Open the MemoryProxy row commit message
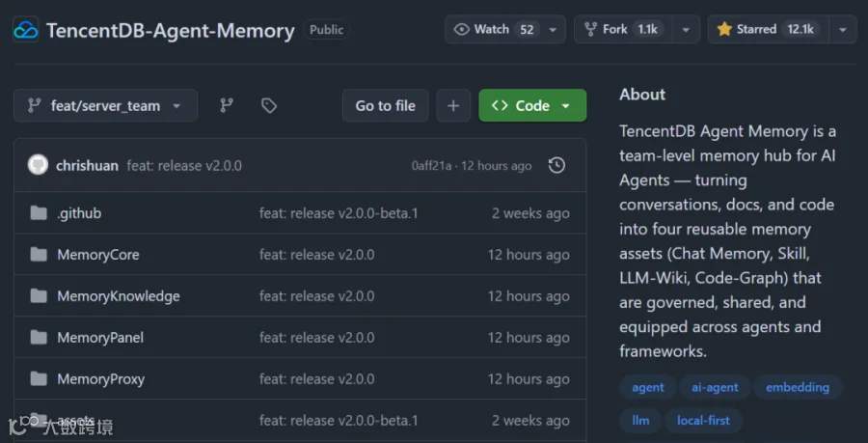 pos(316,379)
